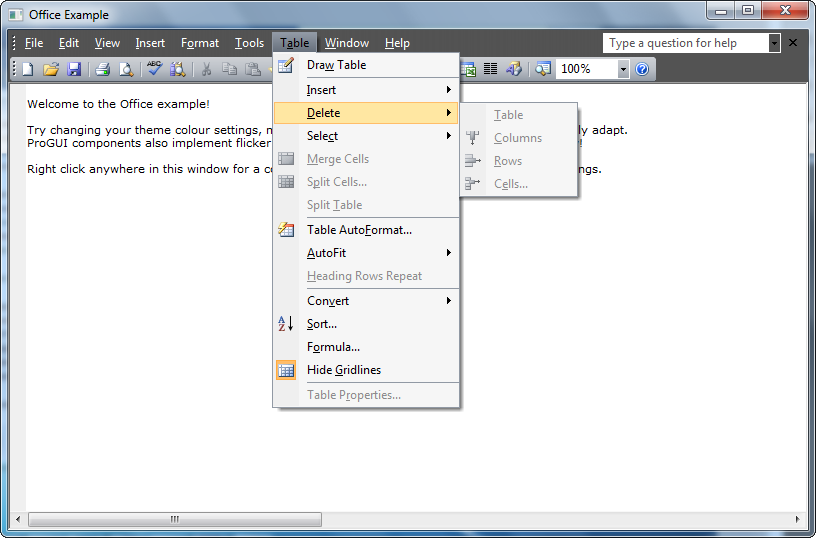Run the spelling check ABC icon
Image resolution: width=816 pixels, height=538 pixels.
pos(154,69)
